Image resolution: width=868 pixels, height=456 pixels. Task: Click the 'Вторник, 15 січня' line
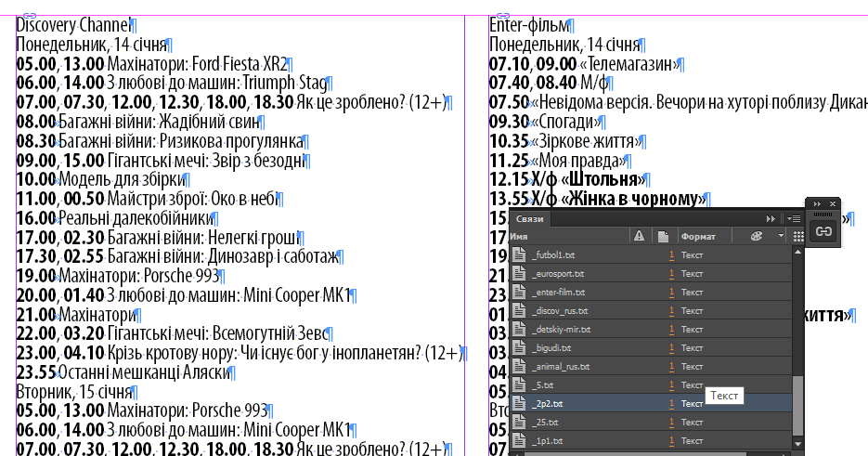click(74, 392)
